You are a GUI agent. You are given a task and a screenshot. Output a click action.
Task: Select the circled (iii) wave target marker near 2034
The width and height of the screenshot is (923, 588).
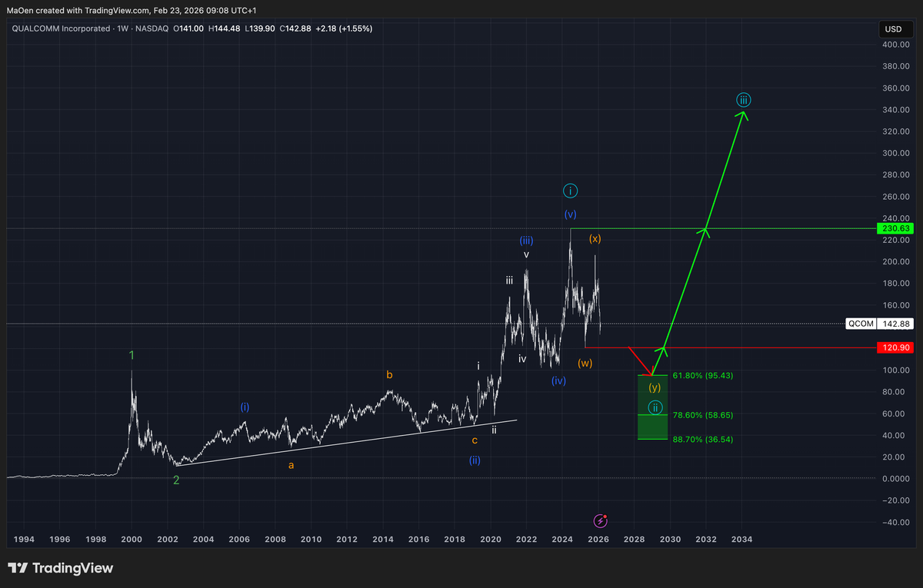743,100
